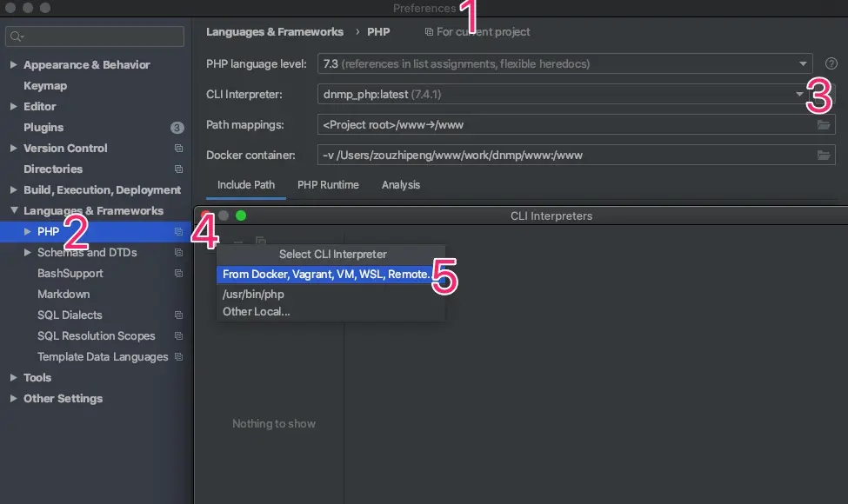This screenshot has height=504, width=848.
Task: Click the Docker container field
Action: click(576, 155)
